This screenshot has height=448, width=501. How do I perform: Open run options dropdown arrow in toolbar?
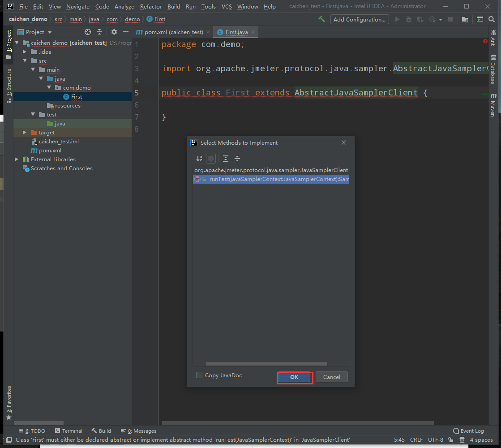tap(441, 20)
